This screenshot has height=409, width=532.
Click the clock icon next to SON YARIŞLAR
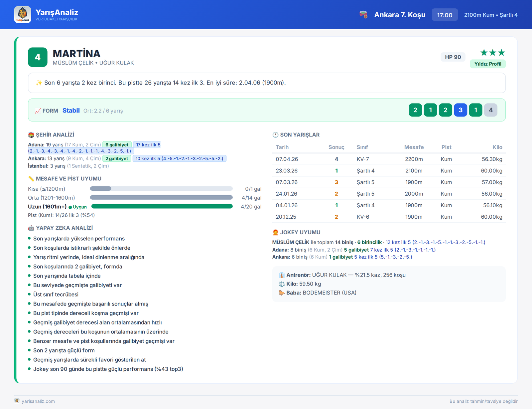coord(275,135)
